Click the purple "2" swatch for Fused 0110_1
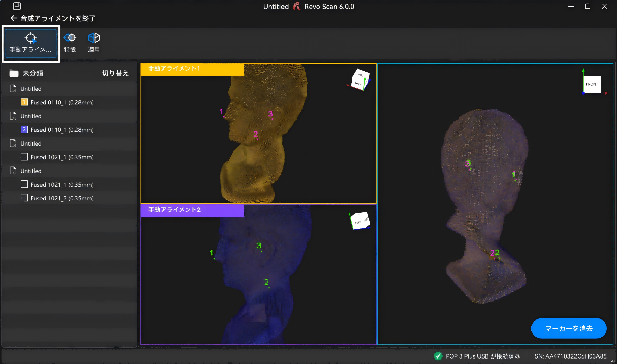Image resolution: width=617 pixels, height=364 pixels. [24, 130]
